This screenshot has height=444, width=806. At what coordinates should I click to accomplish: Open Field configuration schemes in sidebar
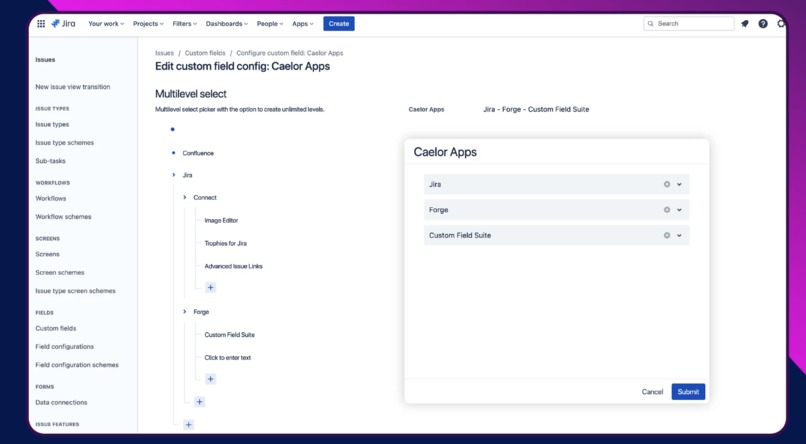tap(77, 365)
